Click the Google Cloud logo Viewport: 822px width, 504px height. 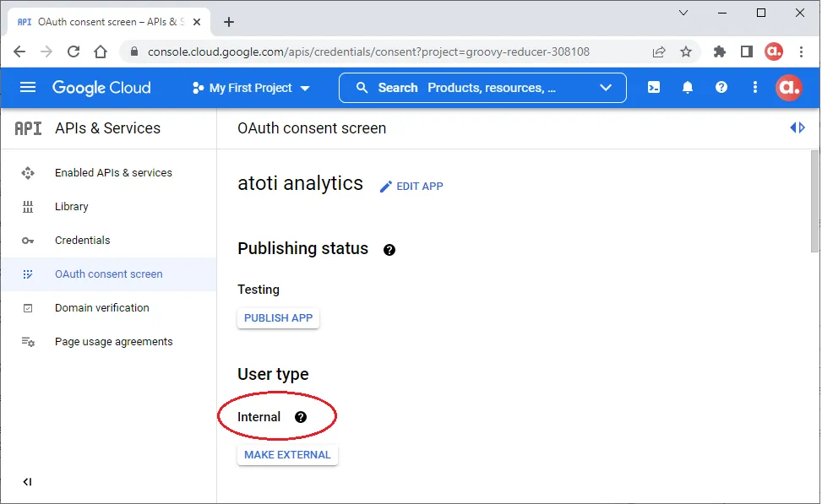coord(101,88)
